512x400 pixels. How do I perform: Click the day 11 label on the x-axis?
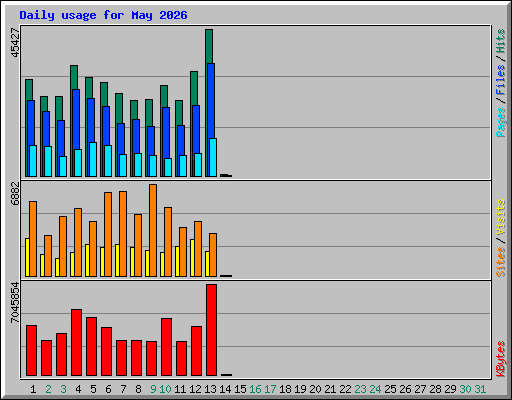tap(180, 389)
